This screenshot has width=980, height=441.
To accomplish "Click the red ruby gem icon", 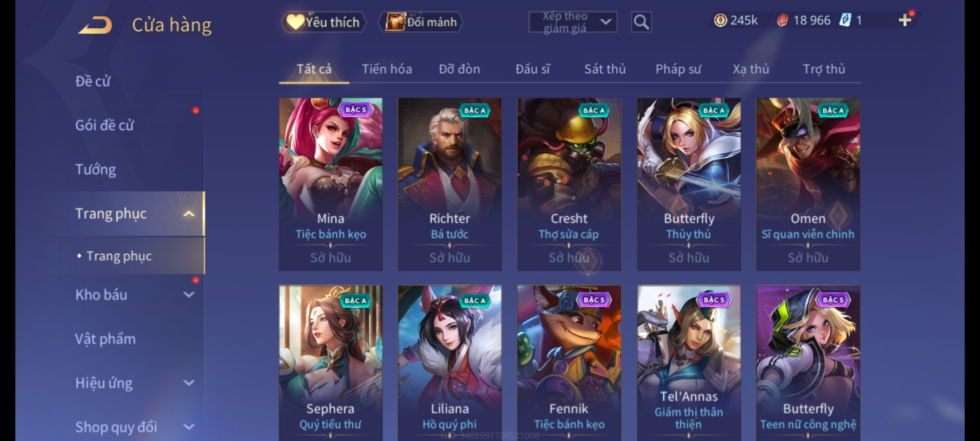I will coord(782,20).
